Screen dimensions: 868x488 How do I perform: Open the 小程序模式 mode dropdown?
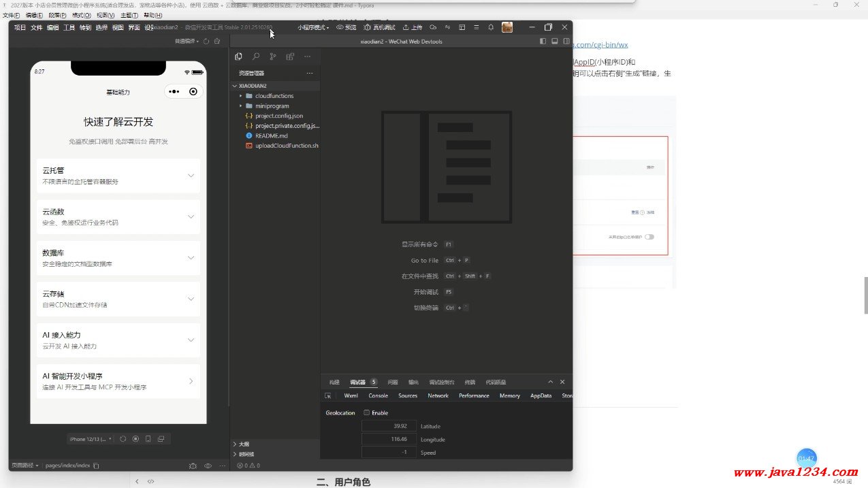313,28
